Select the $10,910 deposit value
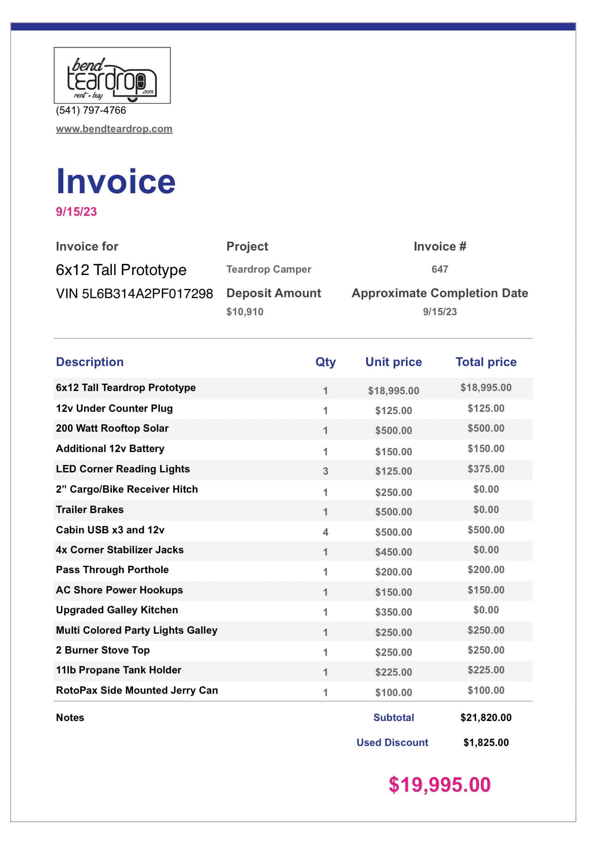Viewport: 593px width, 868px height. click(245, 312)
